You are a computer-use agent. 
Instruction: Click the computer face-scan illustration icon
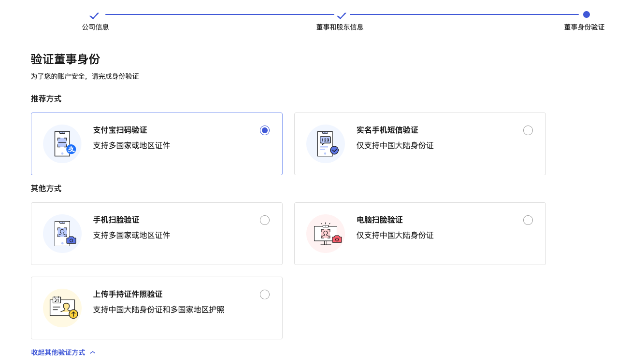(326, 233)
